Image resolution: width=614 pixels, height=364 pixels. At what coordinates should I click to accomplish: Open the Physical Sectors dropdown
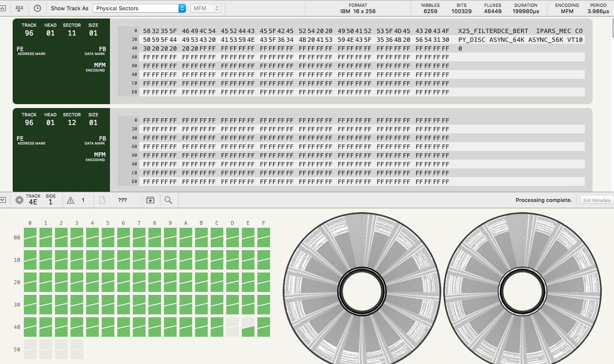point(139,8)
